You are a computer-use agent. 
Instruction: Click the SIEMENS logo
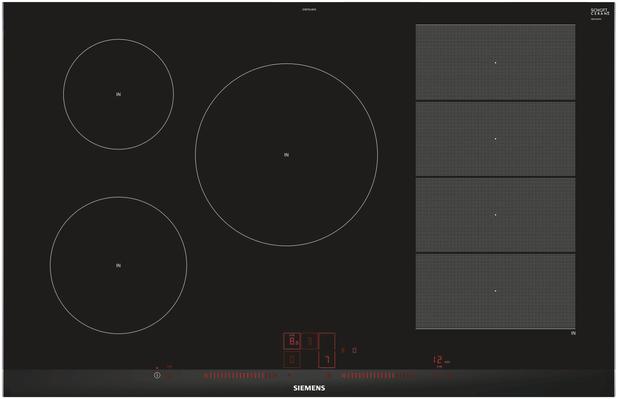(x=309, y=388)
